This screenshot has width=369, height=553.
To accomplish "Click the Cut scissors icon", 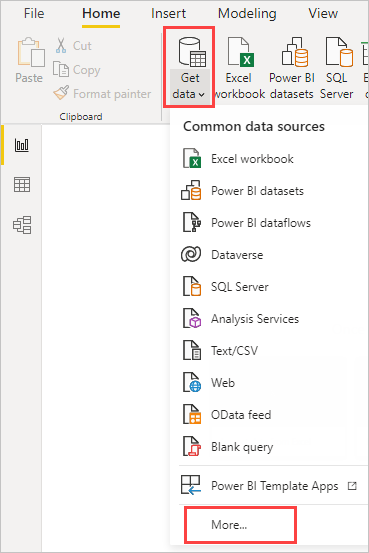I will [x=61, y=45].
